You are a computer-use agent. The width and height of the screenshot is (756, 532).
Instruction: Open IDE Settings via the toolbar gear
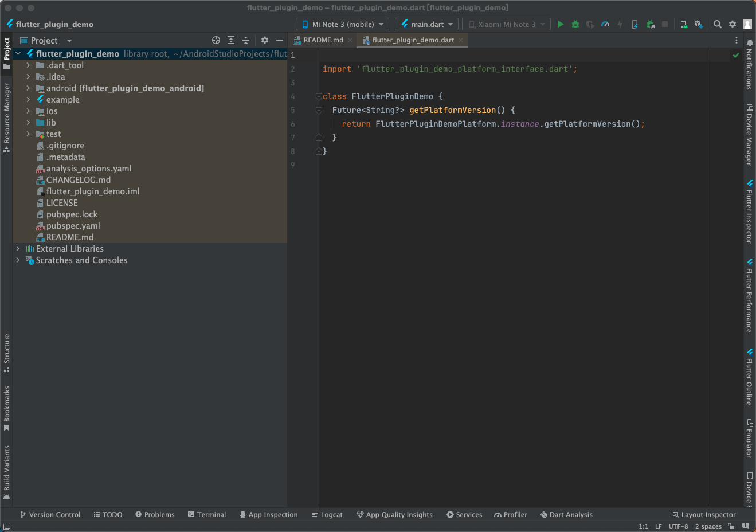click(733, 24)
